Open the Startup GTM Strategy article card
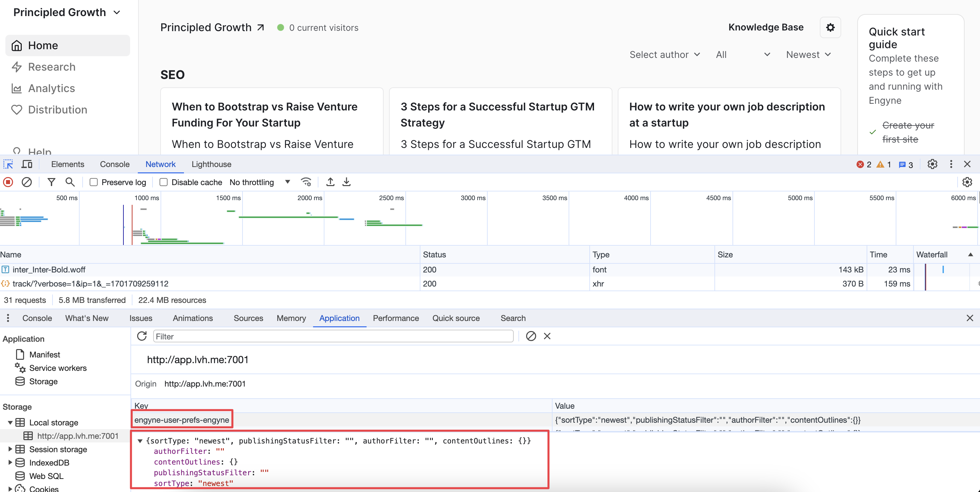Viewport: 980px width, 492px height. click(x=500, y=121)
